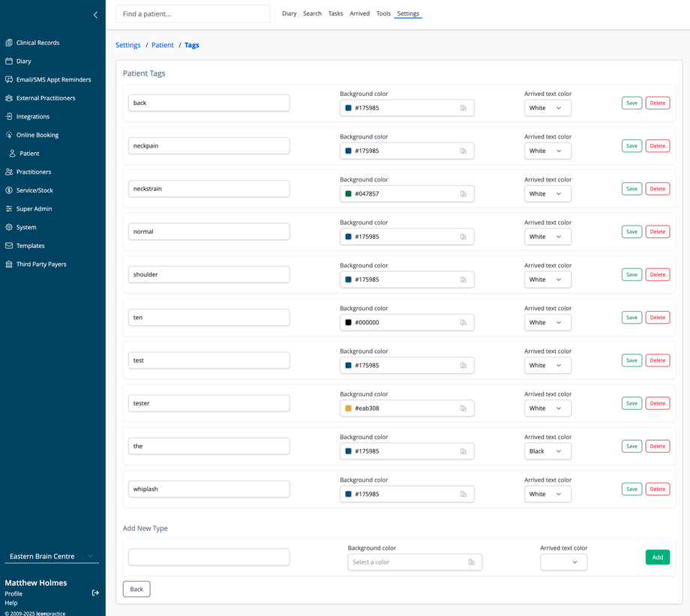Open Arrived text color dropdown for neckpain
The width and height of the screenshot is (690, 616).
pyautogui.click(x=547, y=151)
